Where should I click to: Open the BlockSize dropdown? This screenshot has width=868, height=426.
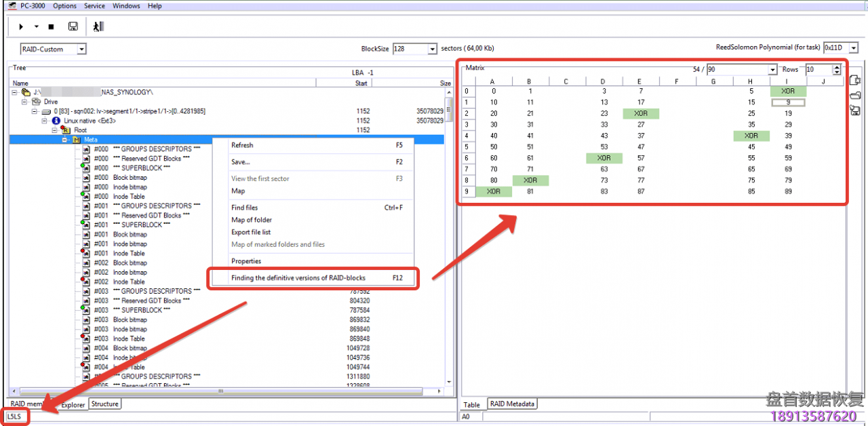433,49
